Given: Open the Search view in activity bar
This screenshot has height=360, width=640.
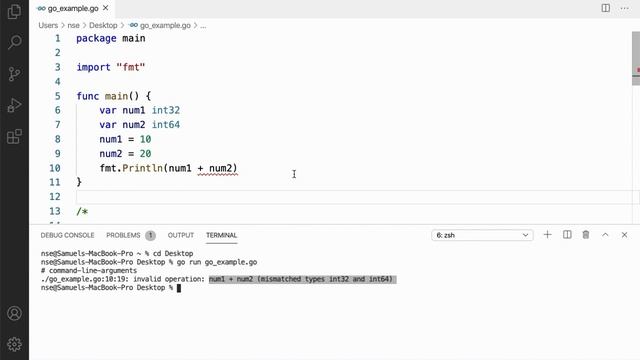Looking at the screenshot, I should pyautogui.click(x=14, y=42).
